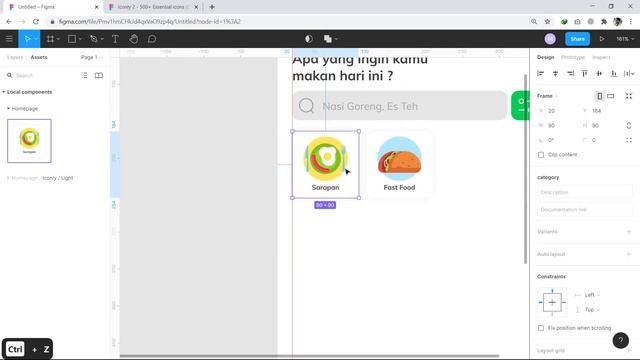Open the team library book icon
640x360 pixels.
click(x=99, y=76)
